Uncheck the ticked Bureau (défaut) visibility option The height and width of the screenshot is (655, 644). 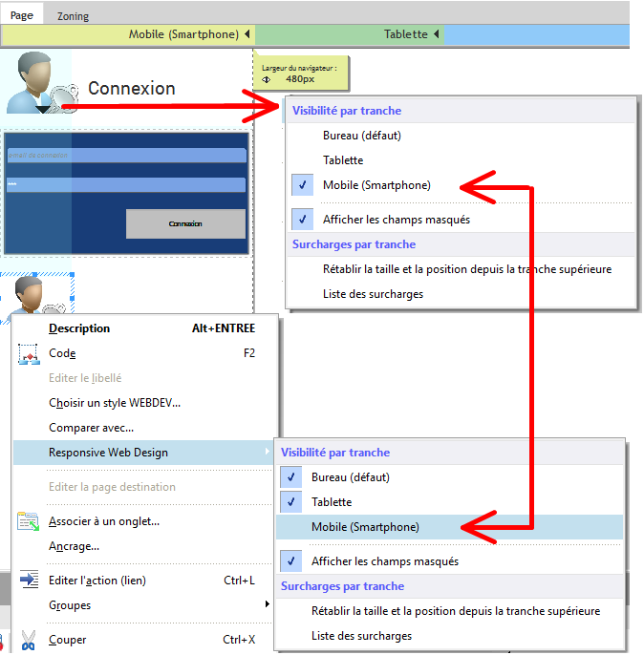[x=350, y=477]
